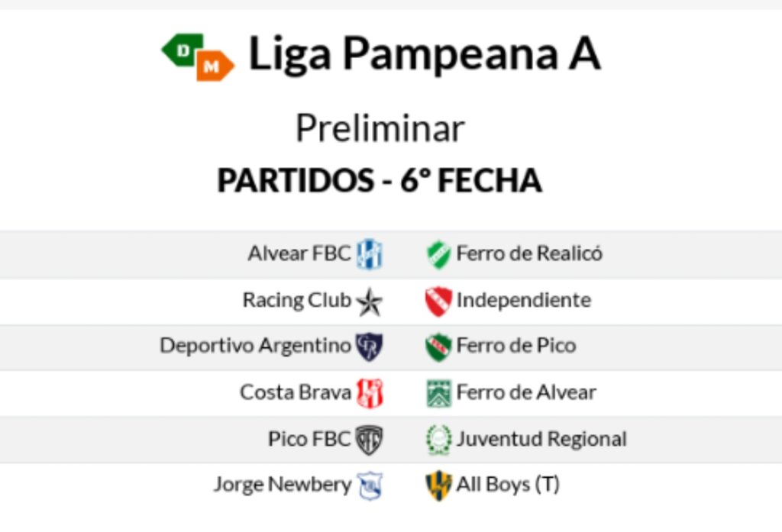The image size is (782, 532).
Task: Click the Deportivo Argentino crest
Action: point(370,347)
